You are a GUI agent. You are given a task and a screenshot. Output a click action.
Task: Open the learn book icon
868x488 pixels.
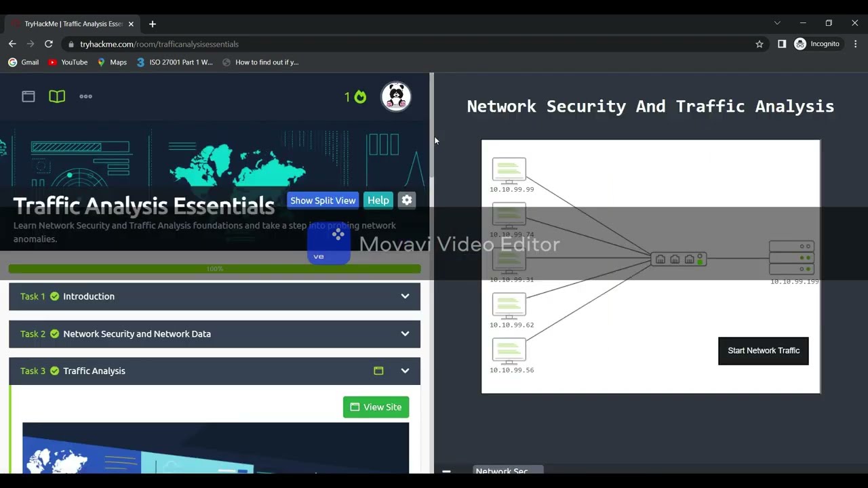(x=57, y=96)
